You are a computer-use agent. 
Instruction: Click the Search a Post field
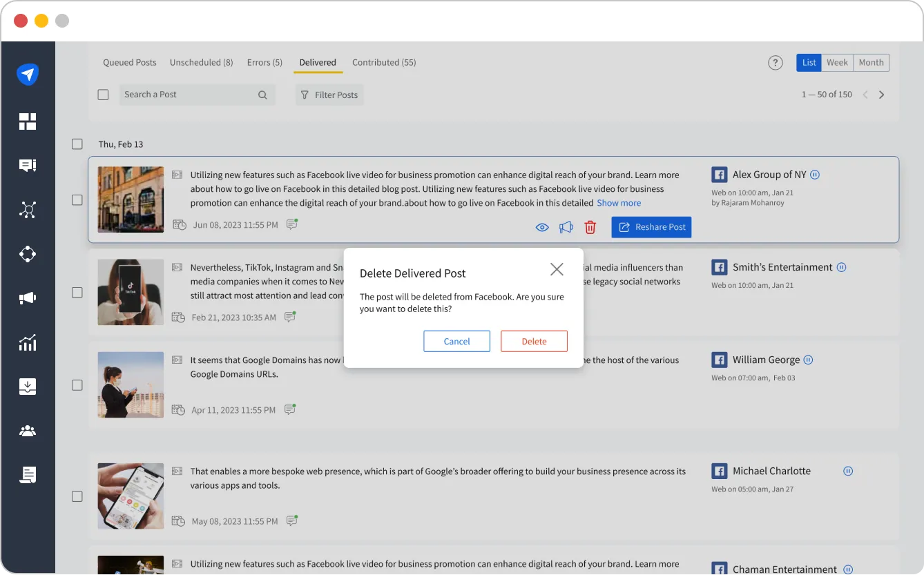pos(186,95)
